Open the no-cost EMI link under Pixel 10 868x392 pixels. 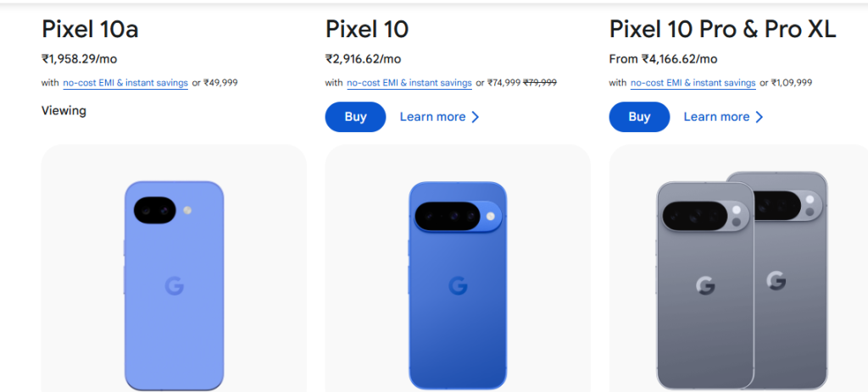pos(409,83)
